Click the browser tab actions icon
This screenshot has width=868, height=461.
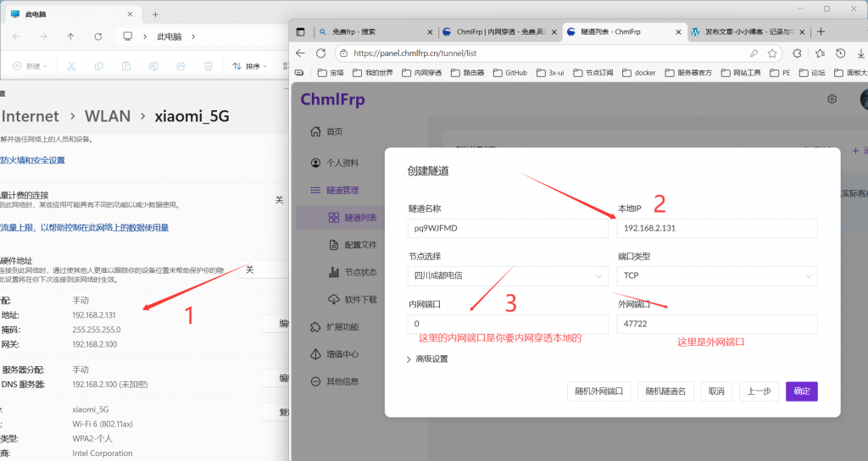click(300, 31)
